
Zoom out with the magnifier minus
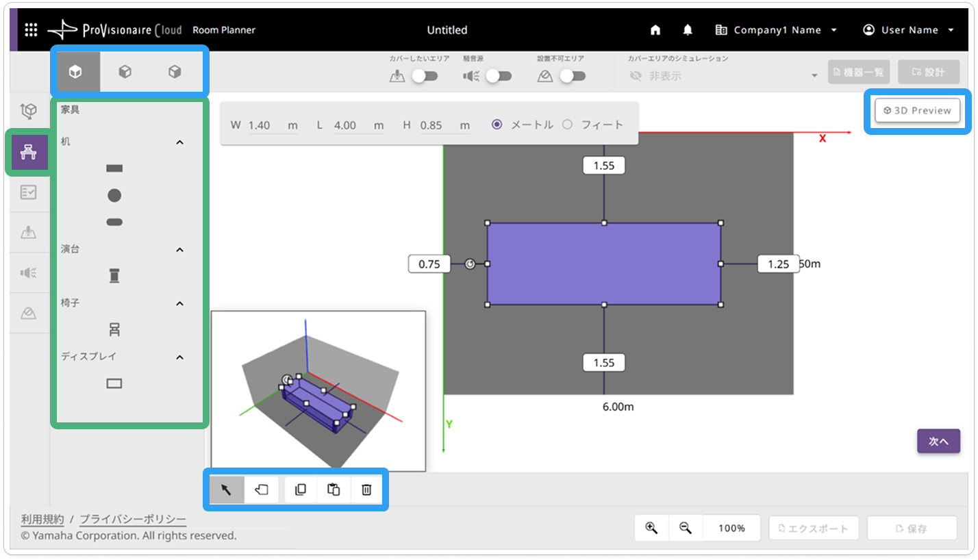685,528
